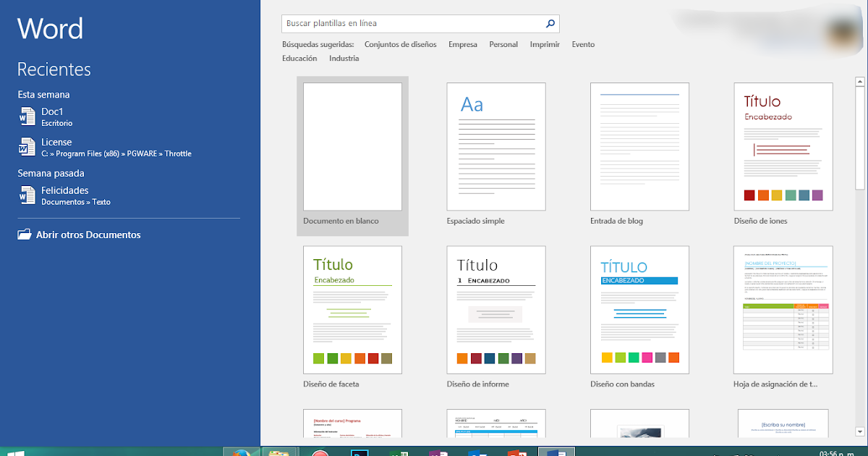Click Abrir otros Documentos
Viewport: 868px width, 456px height.
(x=80, y=235)
